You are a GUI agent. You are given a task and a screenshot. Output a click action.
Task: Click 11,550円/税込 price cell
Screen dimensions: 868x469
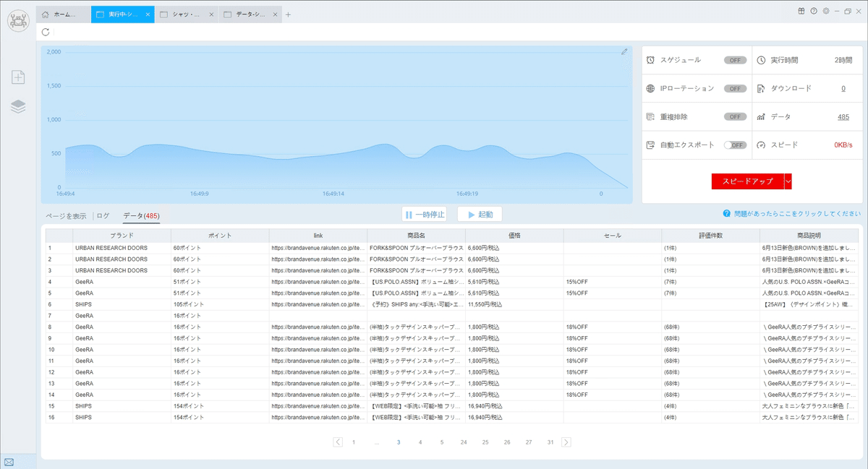click(x=514, y=304)
